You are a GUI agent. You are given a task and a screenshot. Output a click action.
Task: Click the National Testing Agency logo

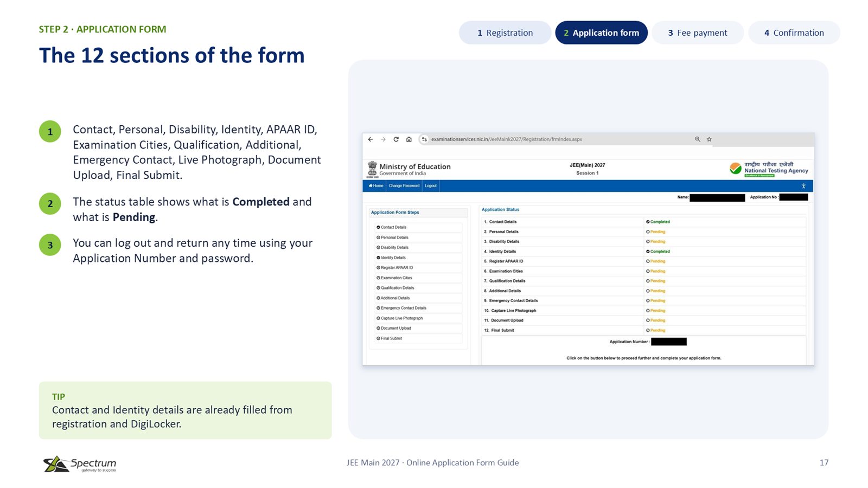pyautogui.click(x=769, y=169)
